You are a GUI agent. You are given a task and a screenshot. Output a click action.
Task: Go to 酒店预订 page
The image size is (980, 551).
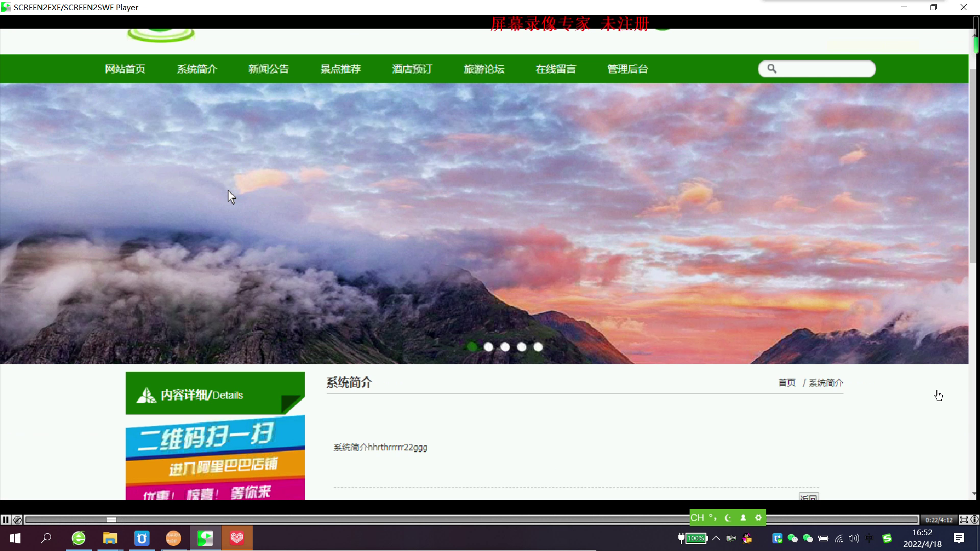click(412, 69)
